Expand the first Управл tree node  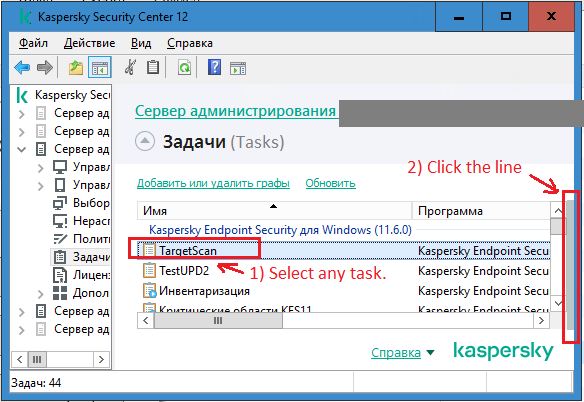41,168
